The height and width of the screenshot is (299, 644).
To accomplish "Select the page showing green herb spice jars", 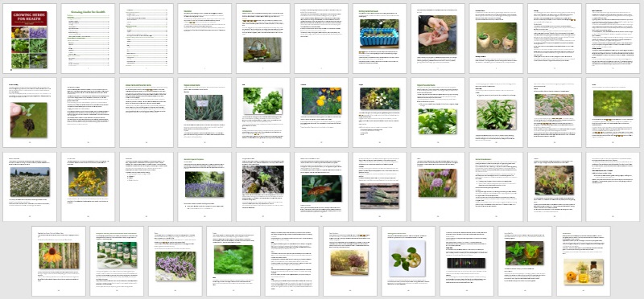I will click(117, 261).
